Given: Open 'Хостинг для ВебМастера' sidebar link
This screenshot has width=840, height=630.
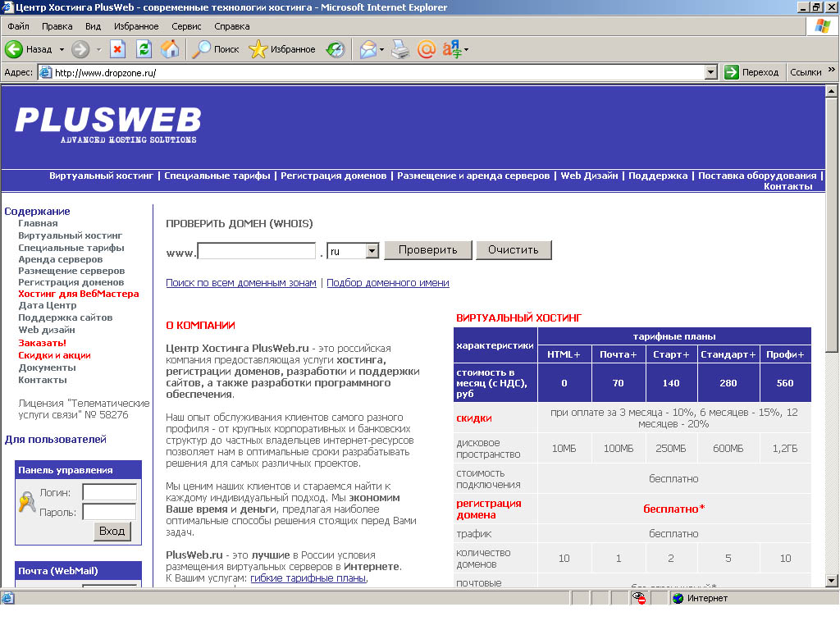Looking at the screenshot, I should (79, 294).
